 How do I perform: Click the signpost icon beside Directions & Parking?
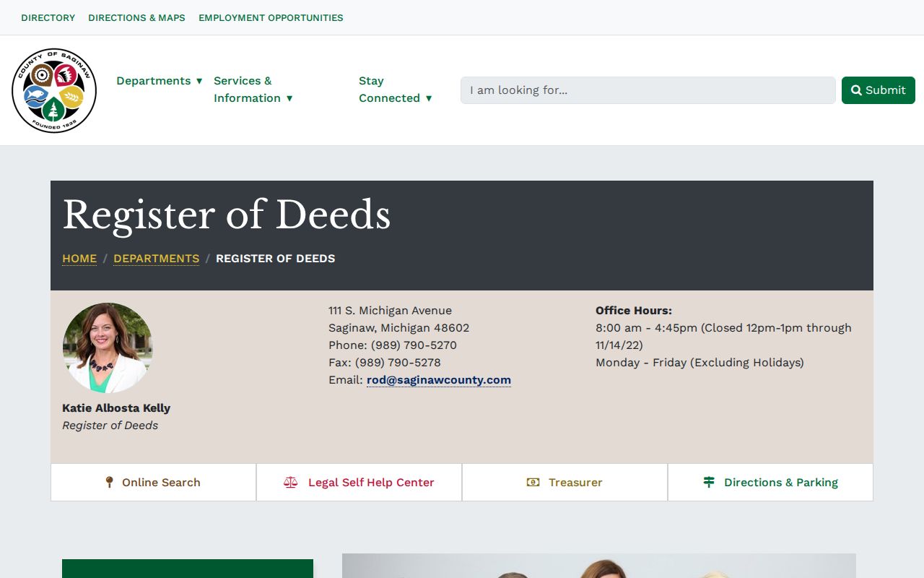click(x=709, y=482)
